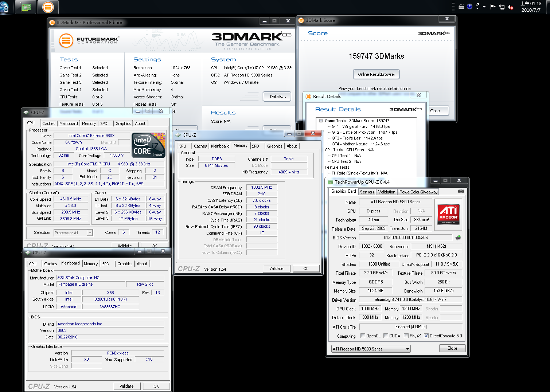
Task: Switch to the Sensors tab in GPU-Z
Action: point(367,192)
